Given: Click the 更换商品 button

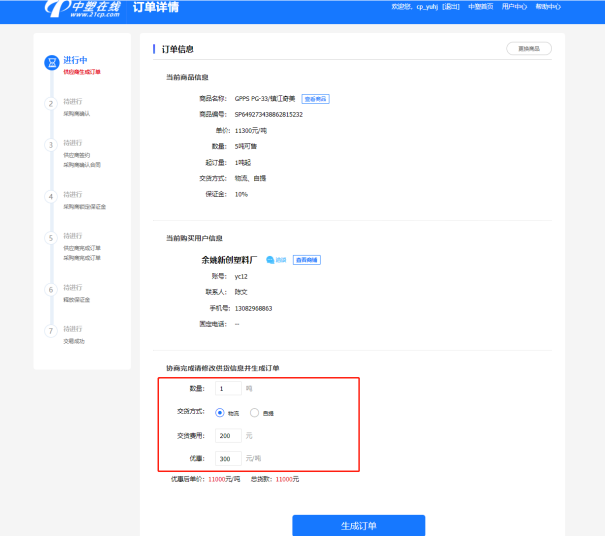Looking at the screenshot, I should [529, 49].
